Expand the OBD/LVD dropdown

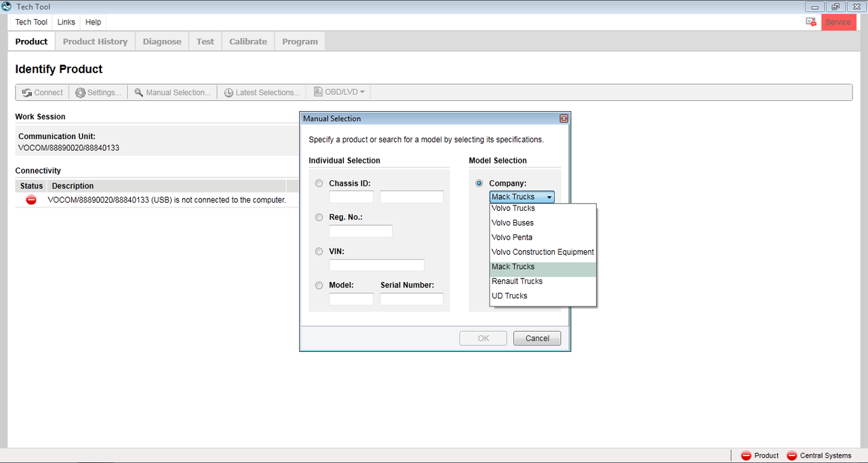[x=339, y=92]
